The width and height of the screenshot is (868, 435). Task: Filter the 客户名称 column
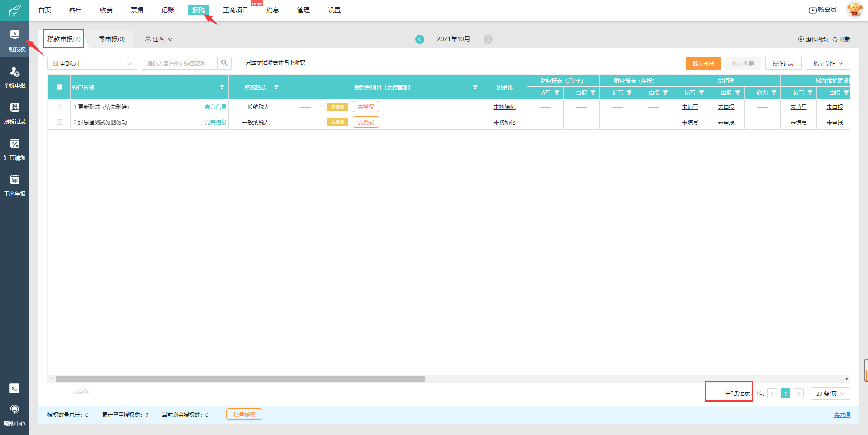[222, 87]
